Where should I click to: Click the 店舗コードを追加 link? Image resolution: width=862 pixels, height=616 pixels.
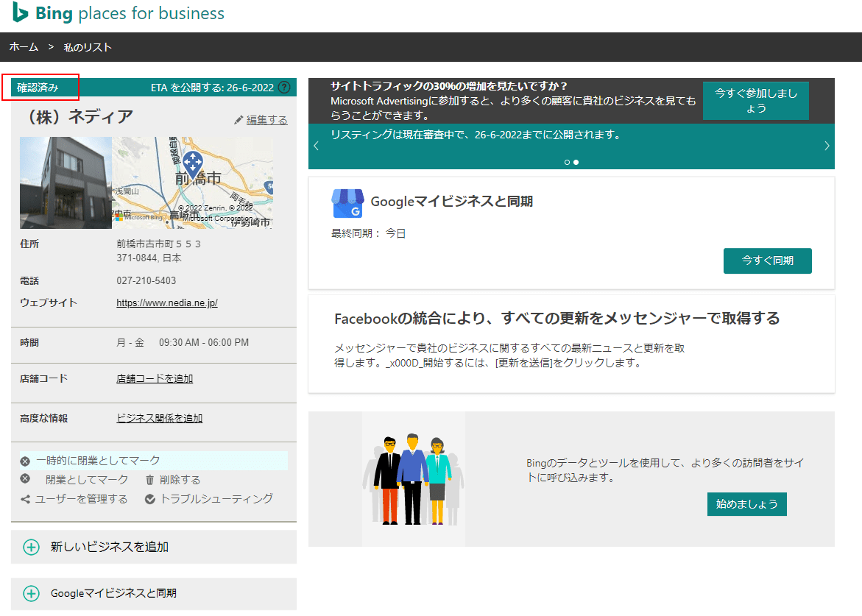tap(155, 378)
